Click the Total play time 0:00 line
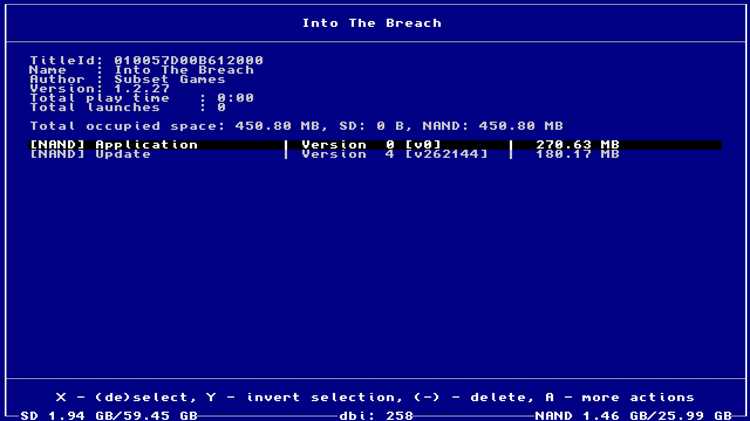Viewport: 750px width, 421px height. tap(142, 98)
